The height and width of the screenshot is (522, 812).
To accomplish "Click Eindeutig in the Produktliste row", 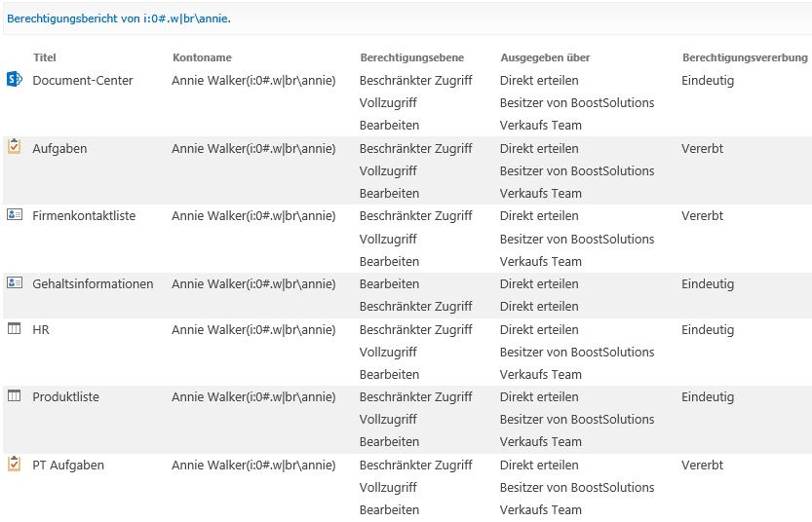I will [708, 396].
